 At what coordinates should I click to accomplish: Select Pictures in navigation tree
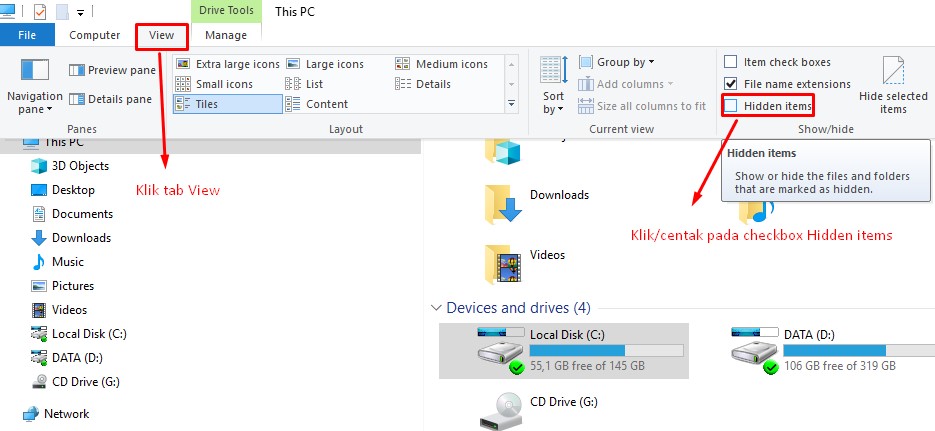point(62,286)
